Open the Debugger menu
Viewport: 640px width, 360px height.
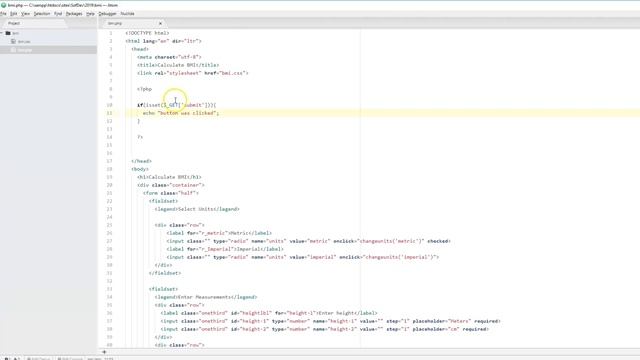[x=107, y=13]
